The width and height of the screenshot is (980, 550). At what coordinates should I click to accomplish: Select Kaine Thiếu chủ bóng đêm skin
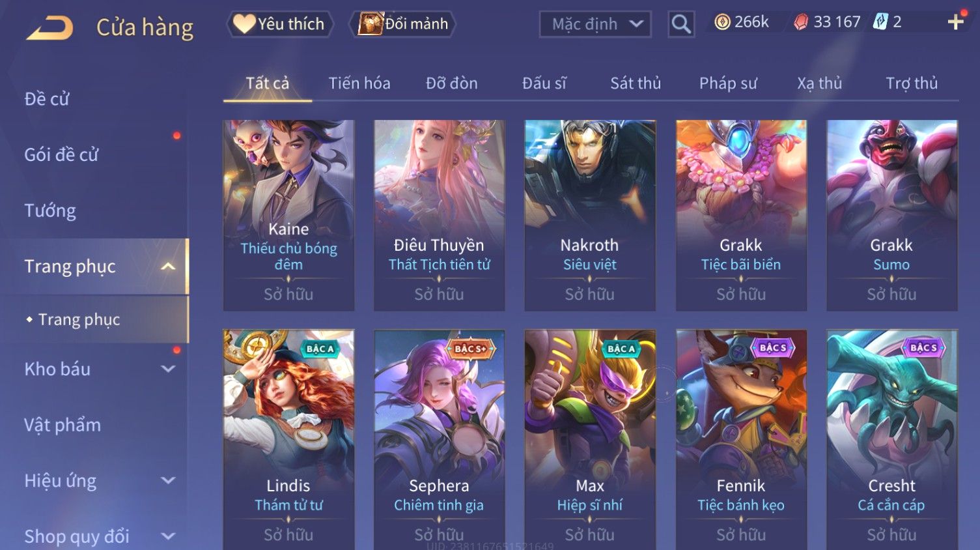[x=288, y=215]
